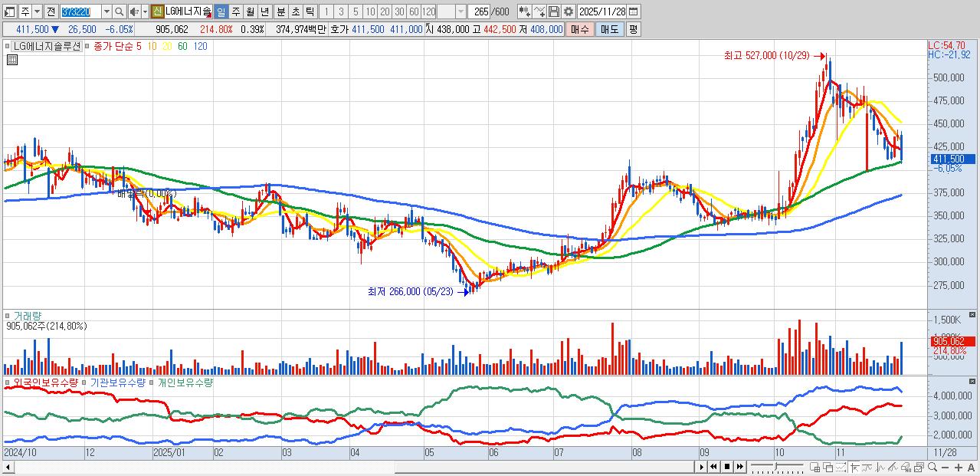
Task: Select the daily (일) chart period
Action: 221,11
